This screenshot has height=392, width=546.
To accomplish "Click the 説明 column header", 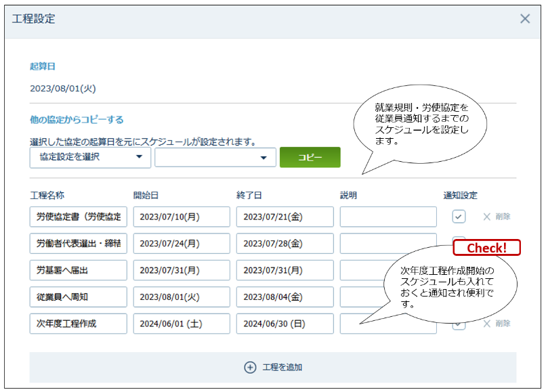I will pos(349,195).
